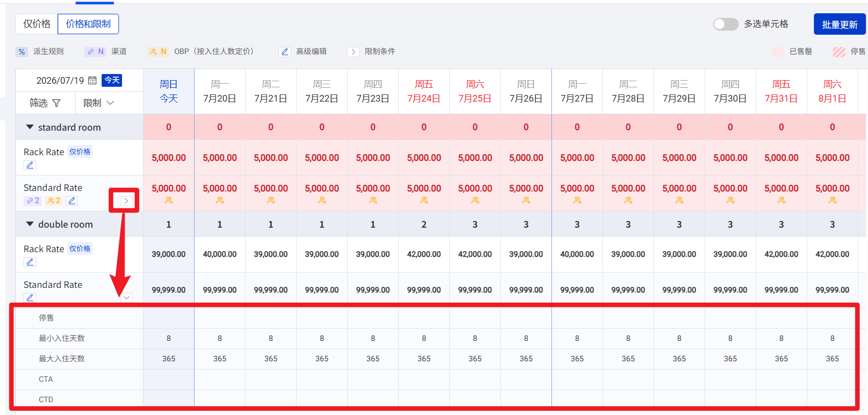Collapse the standard room group

tap(30, 127)
